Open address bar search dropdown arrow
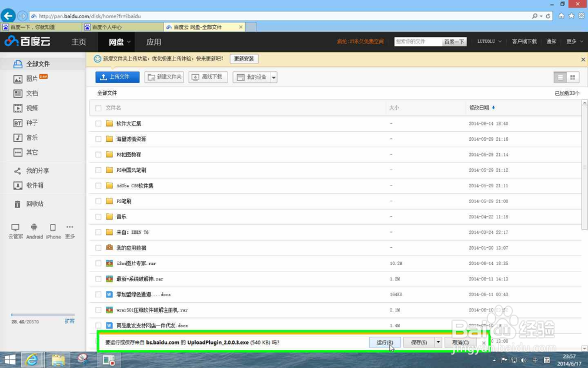This screenshot has width=588, height=368. [541, 16]
